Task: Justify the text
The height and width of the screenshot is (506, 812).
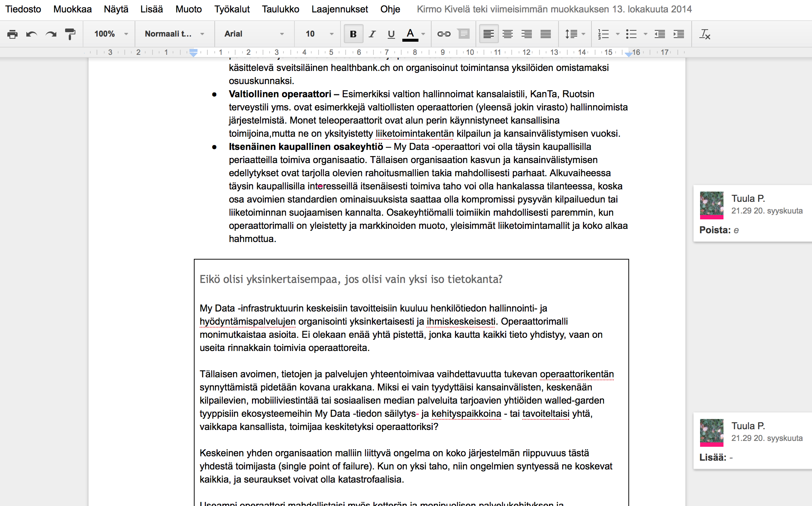Action: pos(546,34)
